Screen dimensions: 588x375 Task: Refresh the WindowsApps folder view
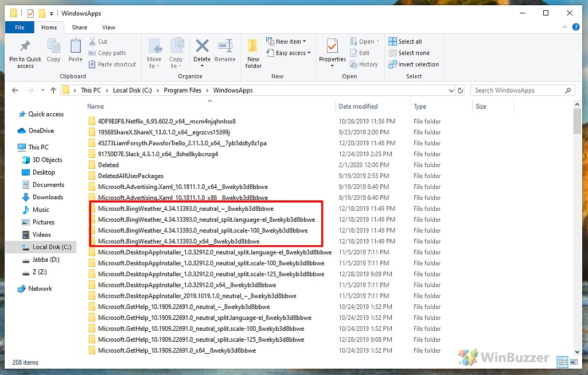click(x=460, y=90)
